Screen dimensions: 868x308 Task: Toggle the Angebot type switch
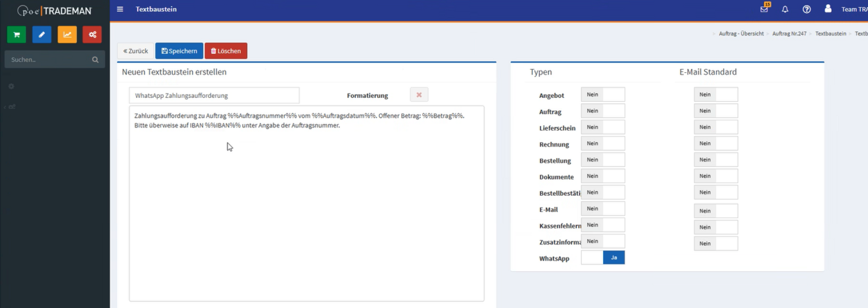pyautogui.click(x=603, y=95)
